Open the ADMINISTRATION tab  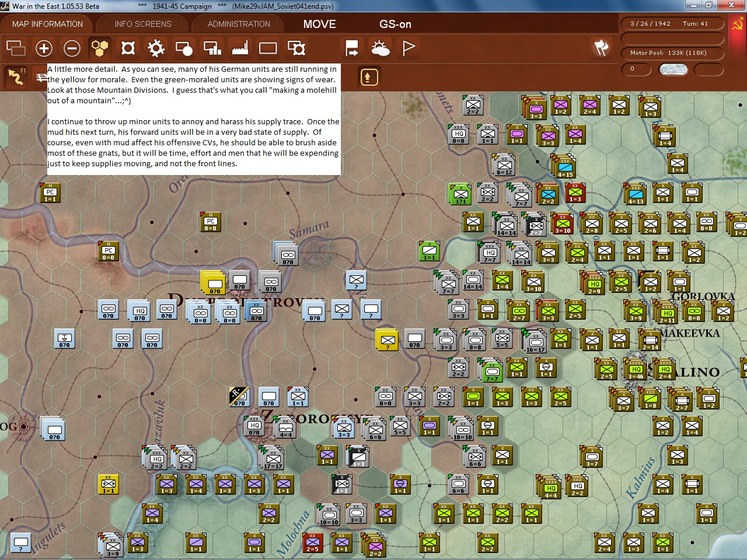point(239,24)
